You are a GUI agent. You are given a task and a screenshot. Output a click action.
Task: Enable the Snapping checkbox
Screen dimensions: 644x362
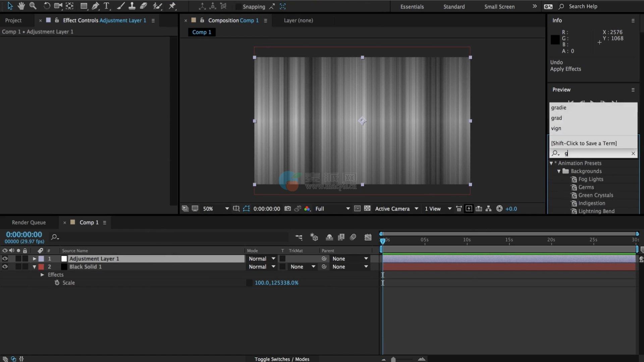coord(238,6)
